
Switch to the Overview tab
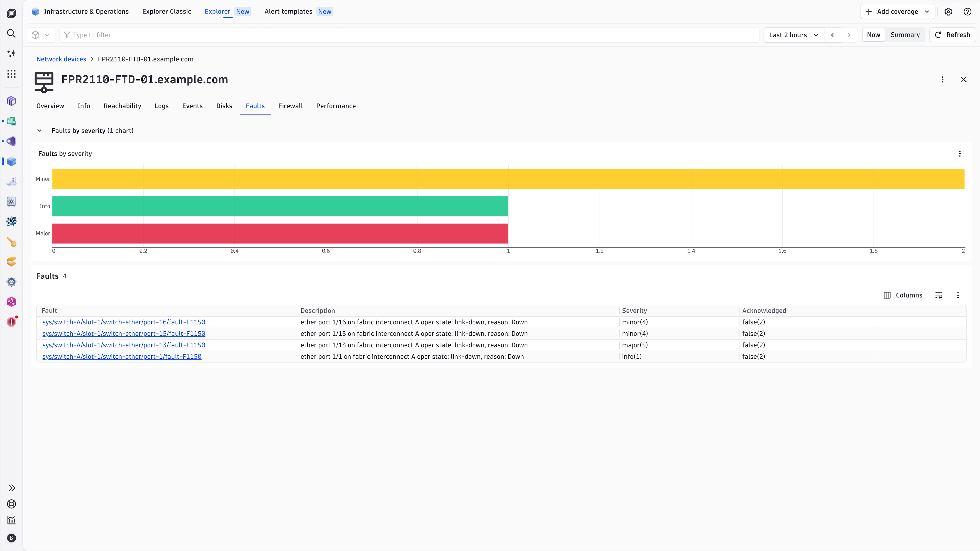click(50, 106)
